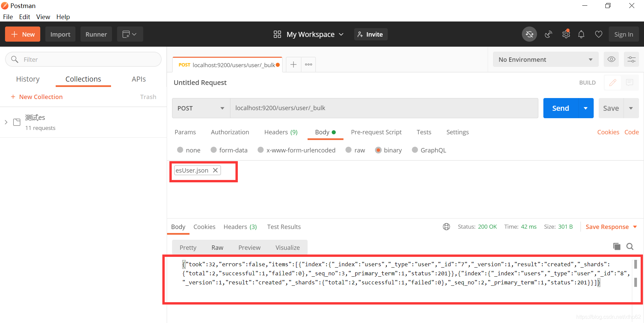
Task: Open the Test Results tab
Action: coord(284,227)
